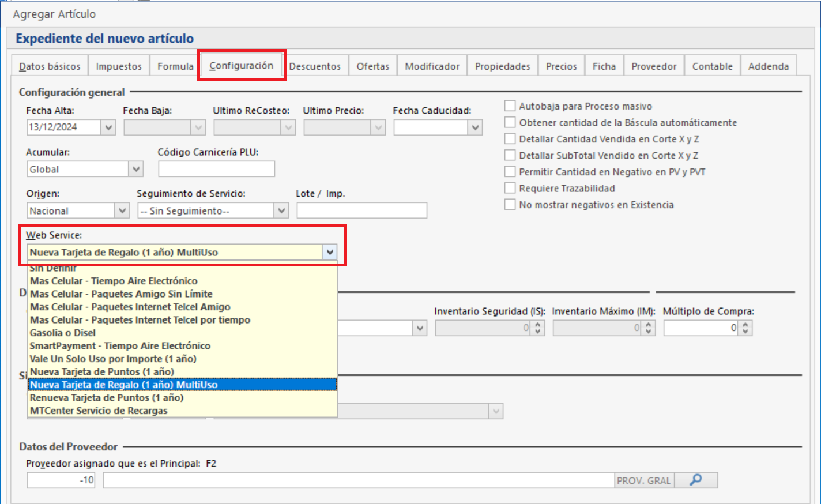Image resolution: width=821 pixels, height=504 pixels.
Task: Select the Configuración tab
Action: coord(242,65)
